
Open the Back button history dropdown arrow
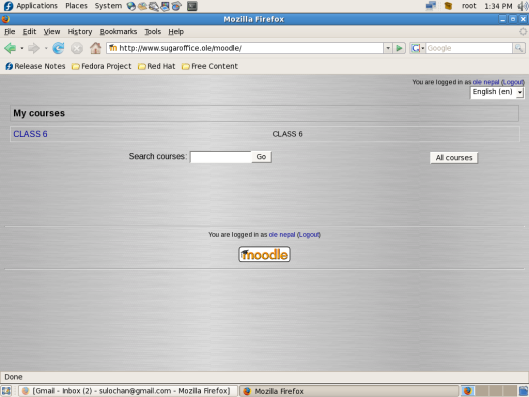coord(22,48)
